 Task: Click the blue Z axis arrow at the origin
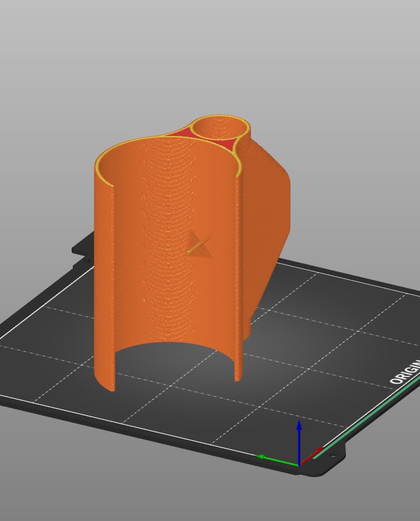pyautogui.click(x=299, y=443)
